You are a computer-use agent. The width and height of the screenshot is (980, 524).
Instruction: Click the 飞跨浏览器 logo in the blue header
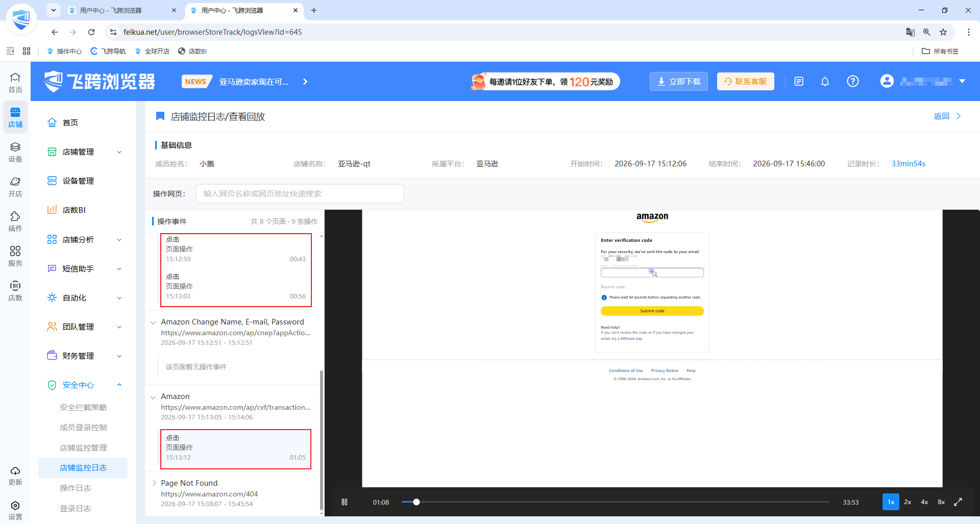click(x=100, y=82)
